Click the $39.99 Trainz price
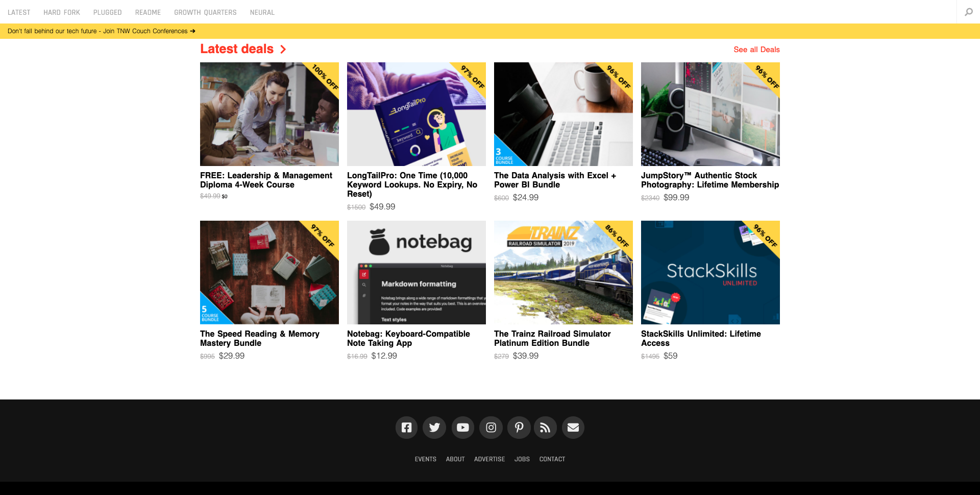This screenshot has width=980, height=495. 526,356
